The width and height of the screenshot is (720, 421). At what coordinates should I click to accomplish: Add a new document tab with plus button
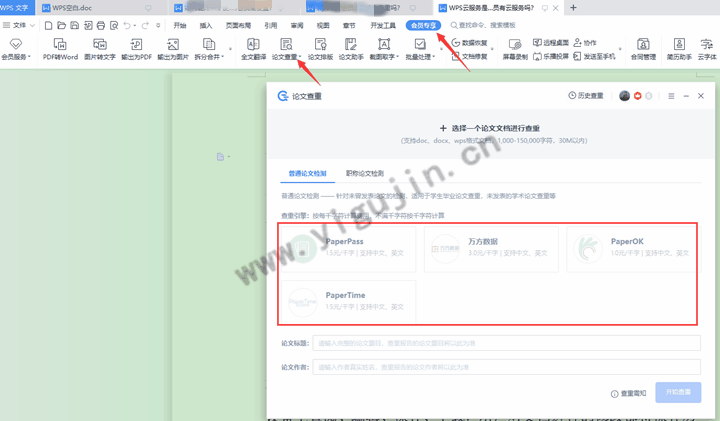573,8
